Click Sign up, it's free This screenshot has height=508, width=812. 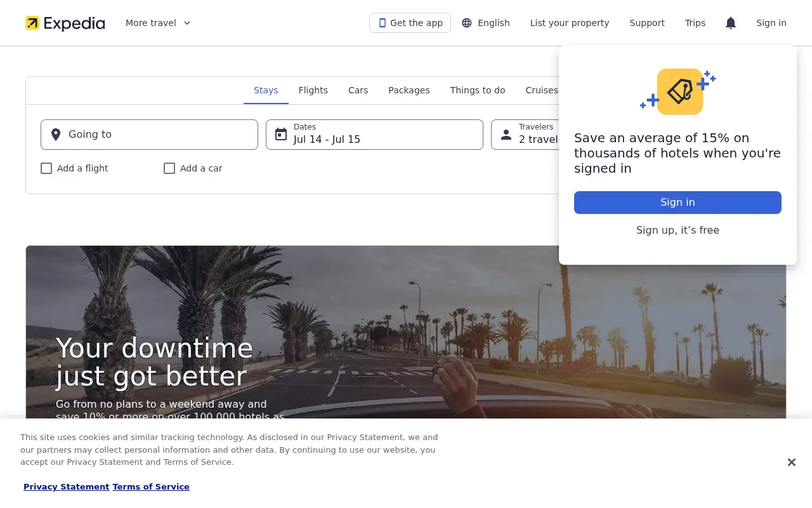pos(678,230)
